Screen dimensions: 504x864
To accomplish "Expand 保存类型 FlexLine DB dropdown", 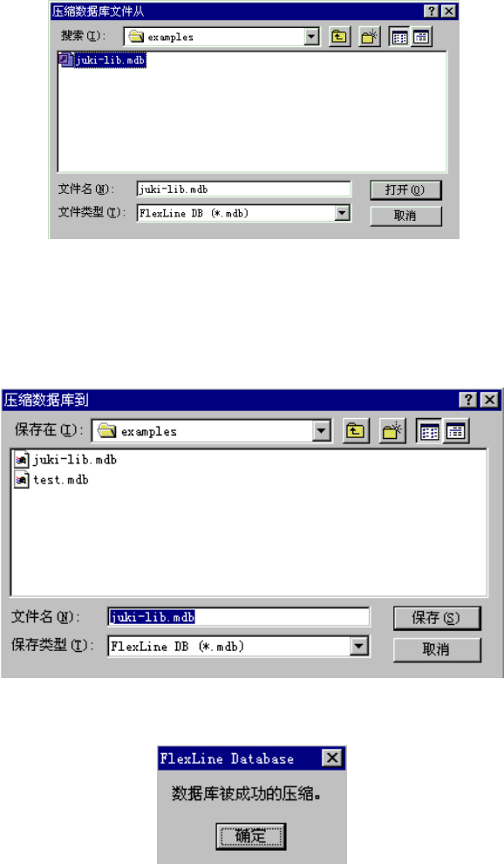I will click(x=359, y=646).
